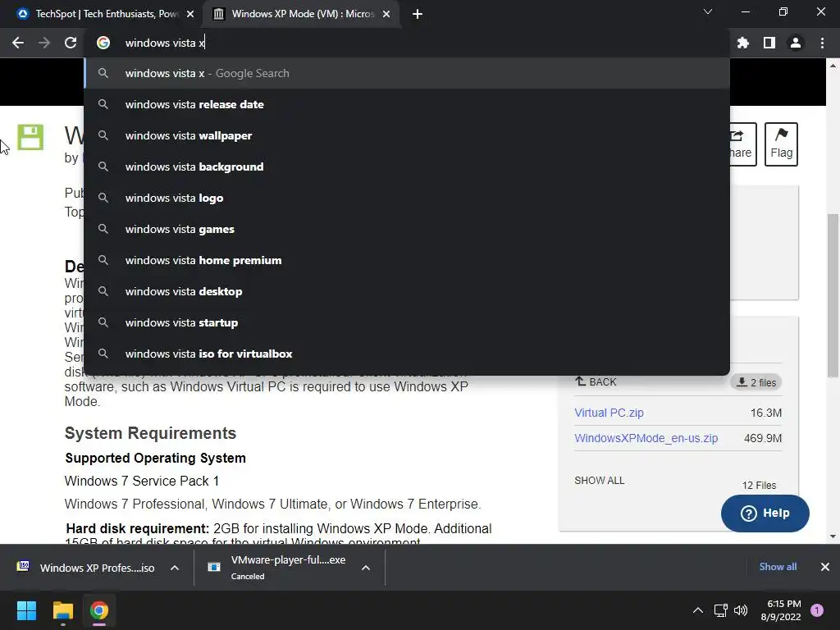Image resolution: width=840 pixels, height=630 pixels.
Task: Click the Share button beside Flag
Action: [x=743, y=144]
